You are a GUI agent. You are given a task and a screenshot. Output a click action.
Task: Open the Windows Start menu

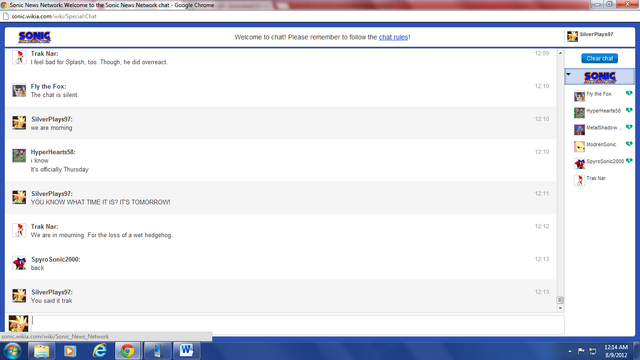pyautogui.click(x=12, y=351)
